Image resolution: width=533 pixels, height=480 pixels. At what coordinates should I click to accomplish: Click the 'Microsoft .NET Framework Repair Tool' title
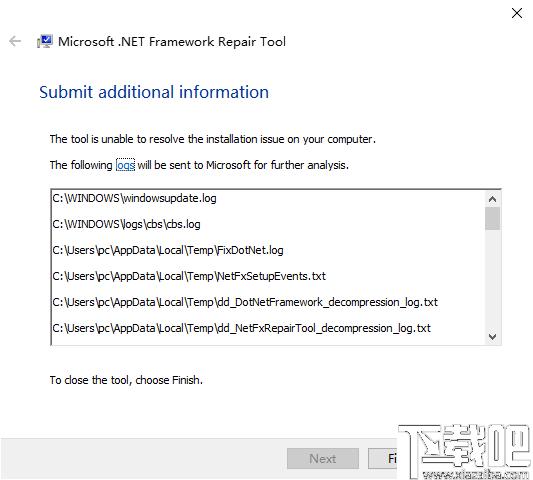(x=172, y=41)
